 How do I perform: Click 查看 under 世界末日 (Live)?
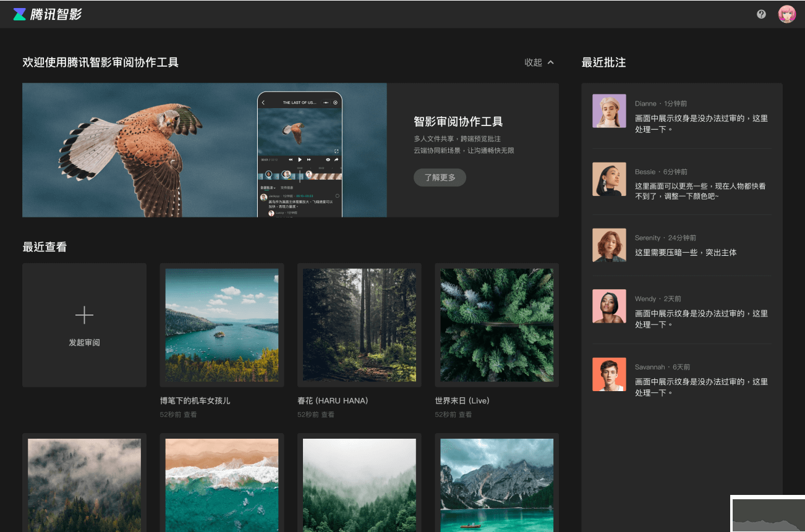click(465, 415)
